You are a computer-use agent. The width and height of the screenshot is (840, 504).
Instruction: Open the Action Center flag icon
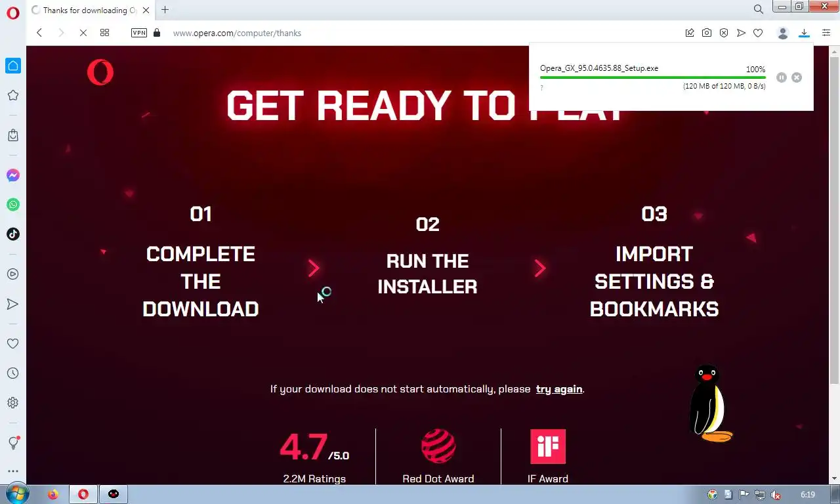(x=744, y=495)
